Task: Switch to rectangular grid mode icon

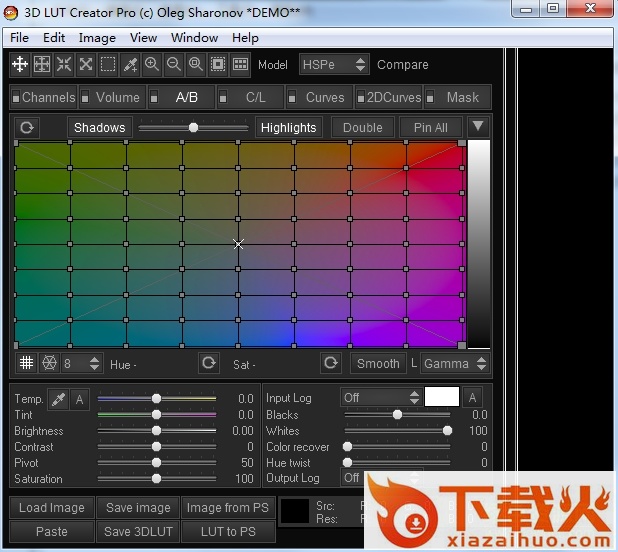Action: pos(26,363)
